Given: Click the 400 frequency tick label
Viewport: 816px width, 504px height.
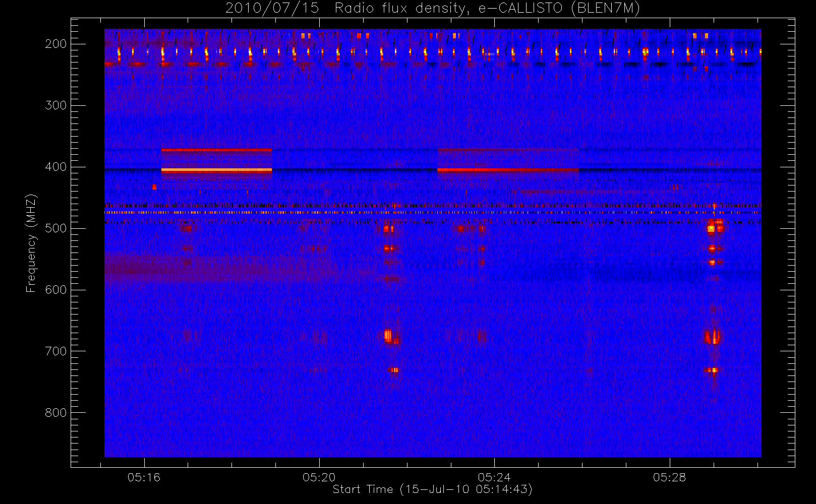Looking at the screenshot, I should tap(56, 167).
